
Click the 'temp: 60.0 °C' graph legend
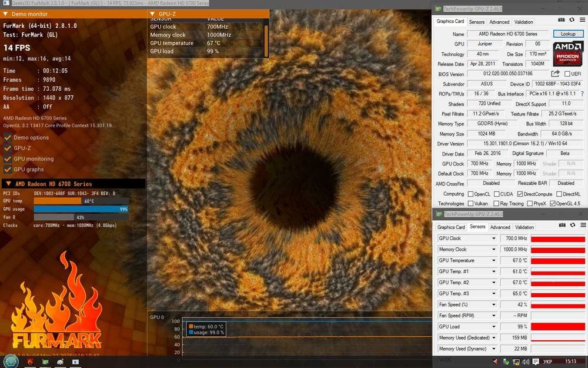(206, 326)
